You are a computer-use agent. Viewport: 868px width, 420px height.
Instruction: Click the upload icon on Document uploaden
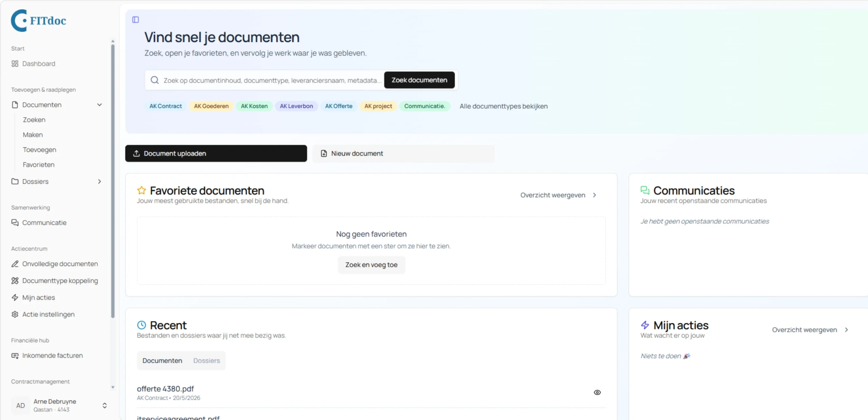click(x=136, y=153)
